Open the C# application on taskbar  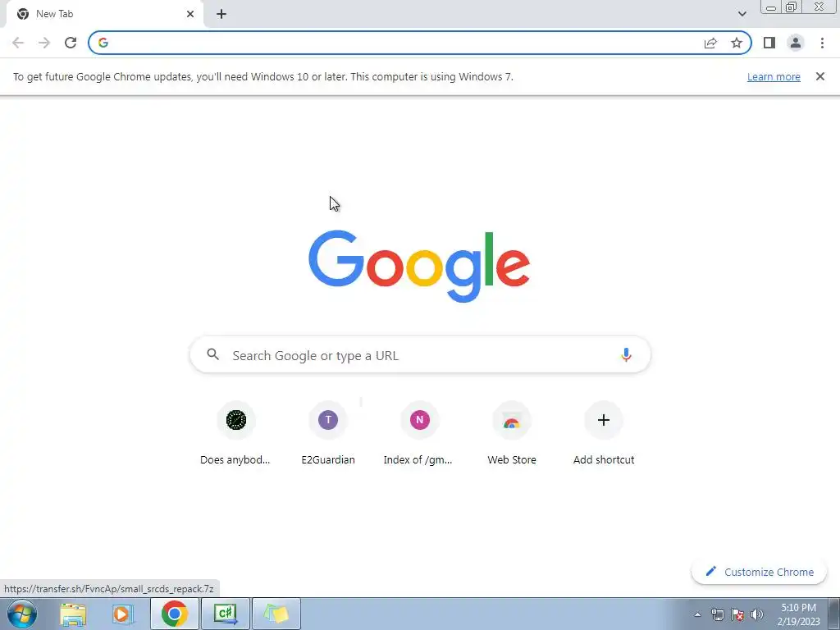[226, 614]
